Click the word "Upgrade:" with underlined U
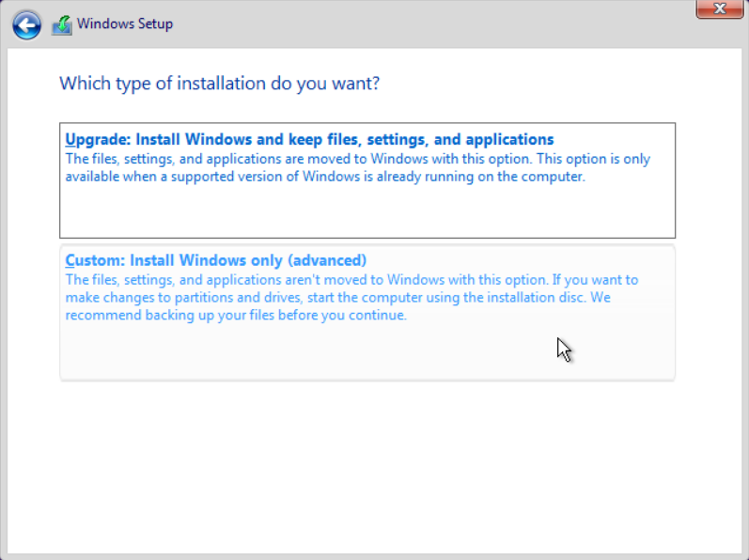 (98, 139)
